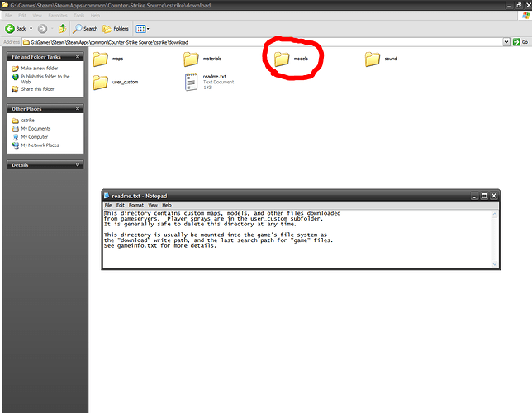Go up one folder level
Viewport: 532px width, 413px height.
coord(62,29)
